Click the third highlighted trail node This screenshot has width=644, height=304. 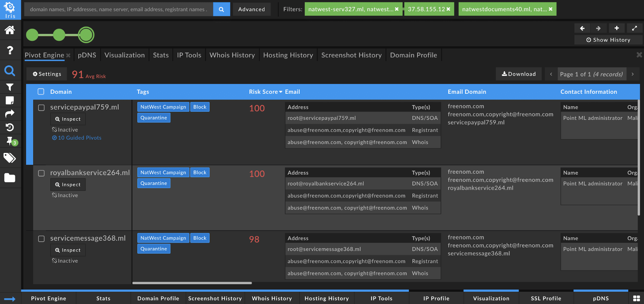86,35
